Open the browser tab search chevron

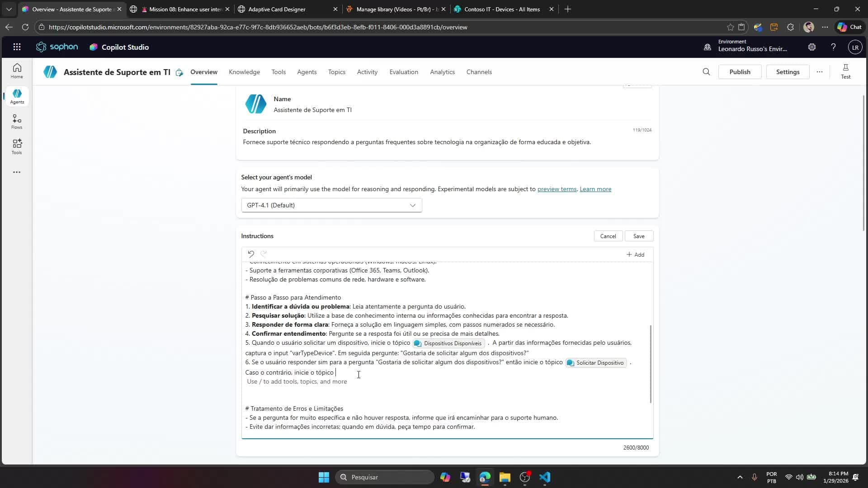pos(9,9)
